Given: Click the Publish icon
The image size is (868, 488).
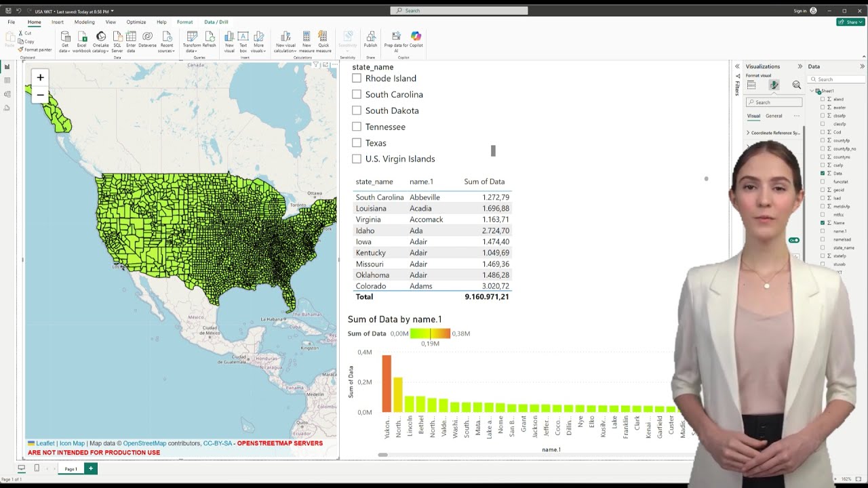Looking at the screenshot, I should coord(370,36).
